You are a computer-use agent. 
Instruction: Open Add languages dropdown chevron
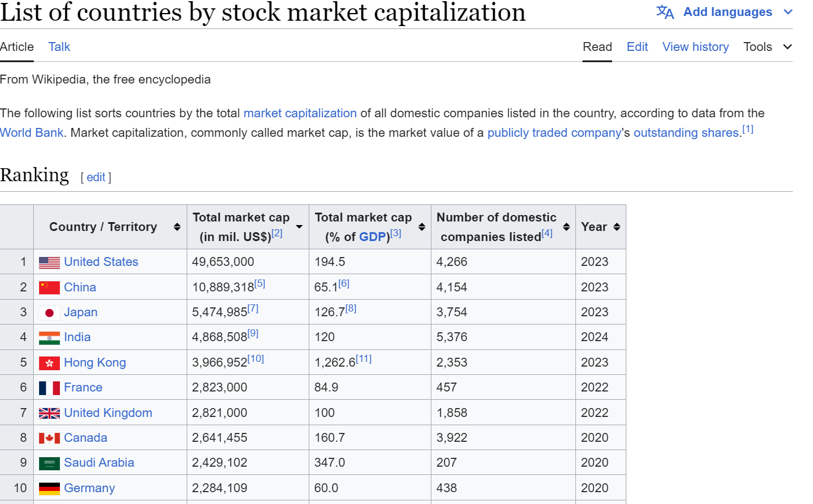(788, 12)
